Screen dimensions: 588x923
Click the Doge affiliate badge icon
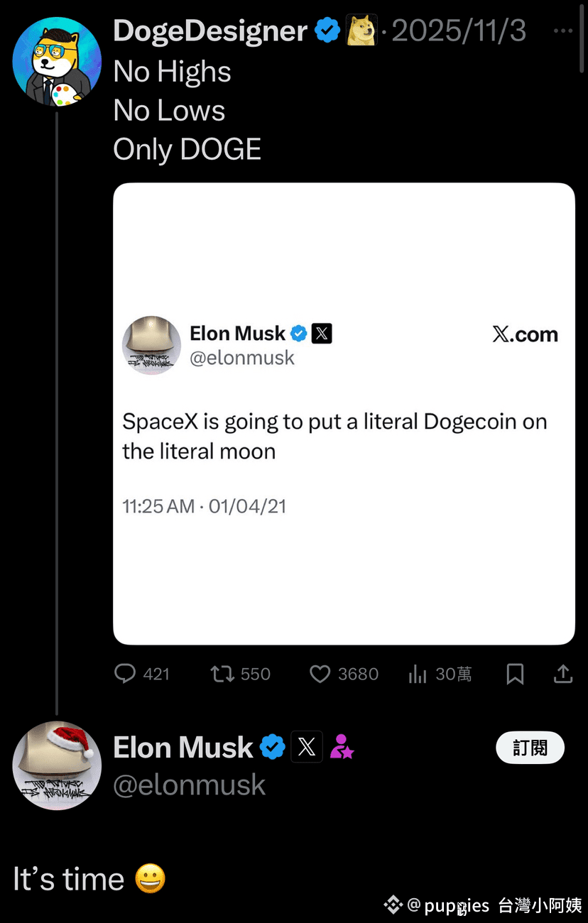pyautogui.click(x=361, y=31)
